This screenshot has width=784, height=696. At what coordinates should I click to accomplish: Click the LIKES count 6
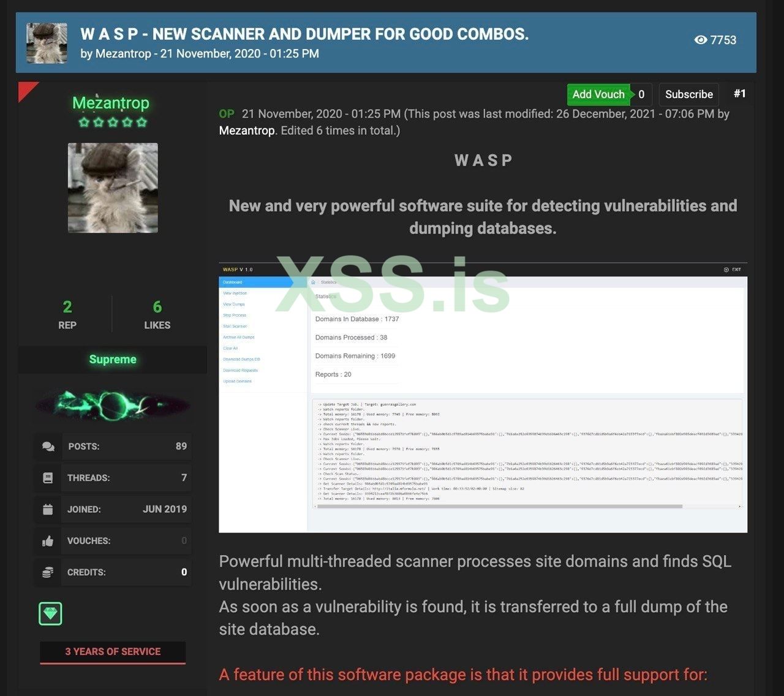(x=157, y=307)
